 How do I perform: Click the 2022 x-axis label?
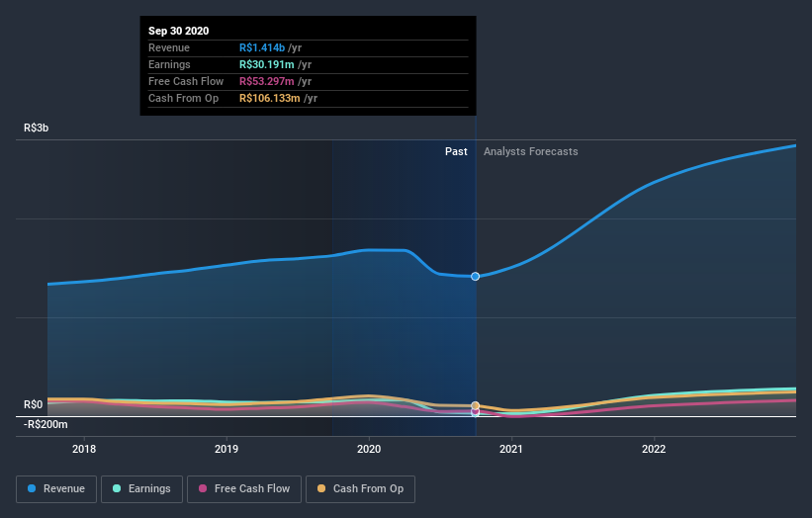(654, 449)
